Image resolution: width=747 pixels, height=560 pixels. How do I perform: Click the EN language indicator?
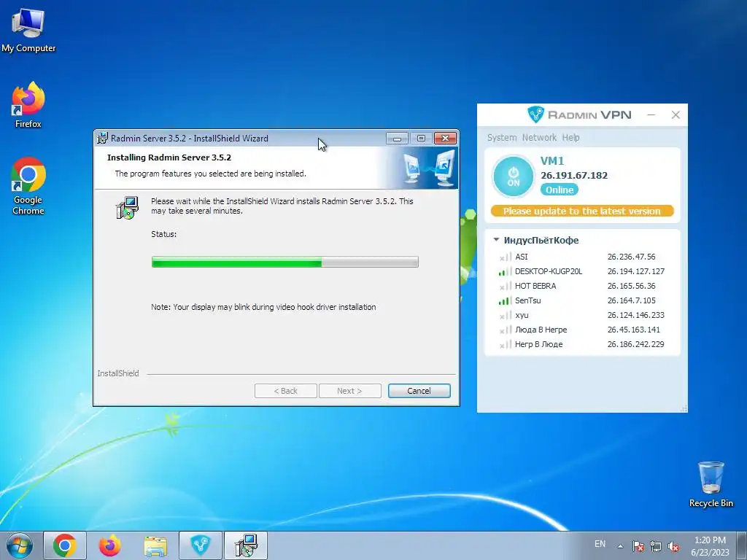click(x=600, y=544)
